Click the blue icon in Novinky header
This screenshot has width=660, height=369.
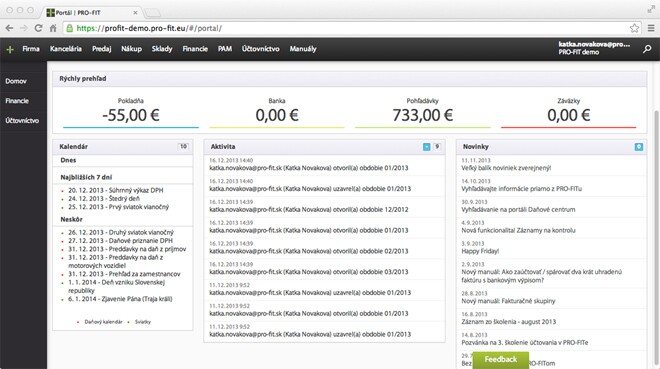click(639, 146)
